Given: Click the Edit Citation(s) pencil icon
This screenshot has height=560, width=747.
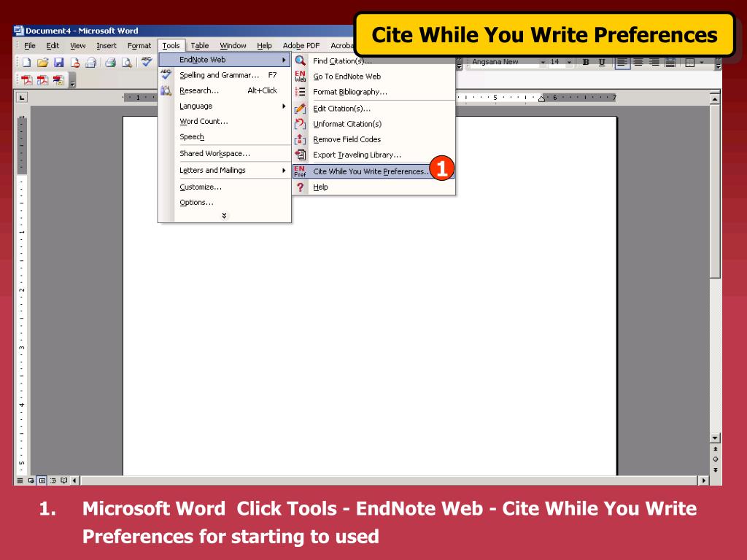Looking at the screenshot, I should (x=300, y=109).
